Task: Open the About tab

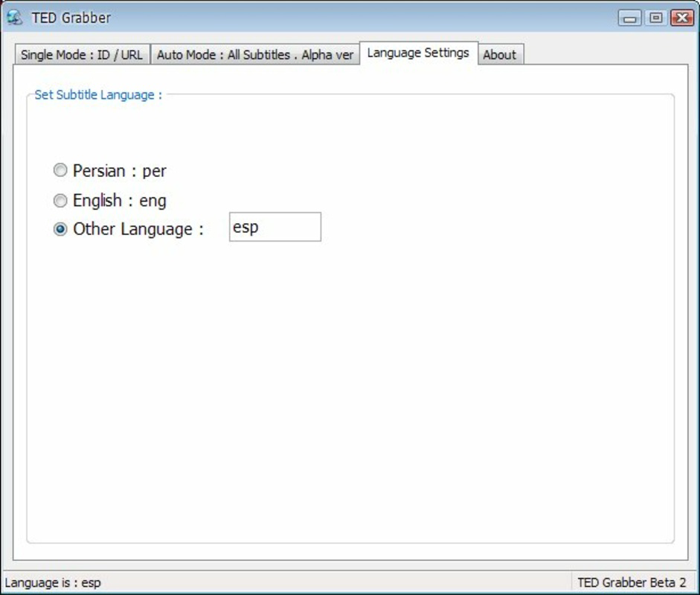Action: pyautogui.click(x=500, y=54)
